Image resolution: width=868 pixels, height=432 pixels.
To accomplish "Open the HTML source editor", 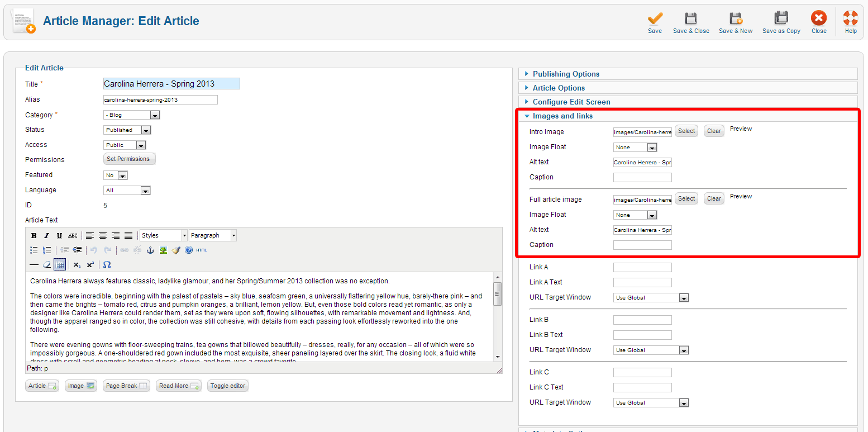I will point(202,250).
